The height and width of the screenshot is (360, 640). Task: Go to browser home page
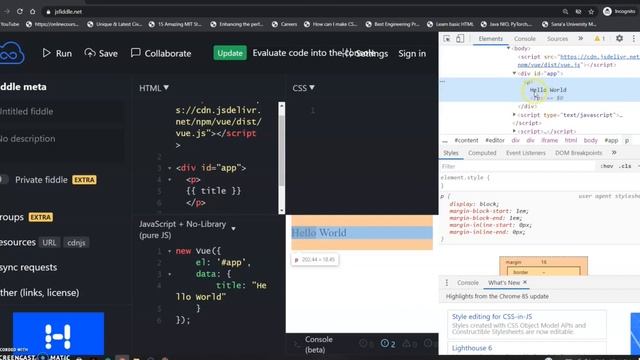pyautogui.click(x=33, y=11)
